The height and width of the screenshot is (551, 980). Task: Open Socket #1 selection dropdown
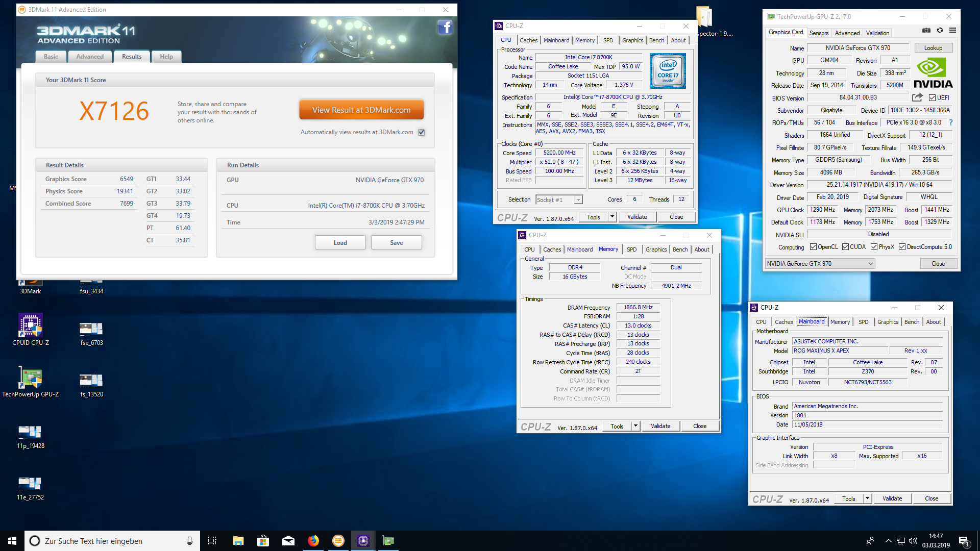(x=559, y=200)
